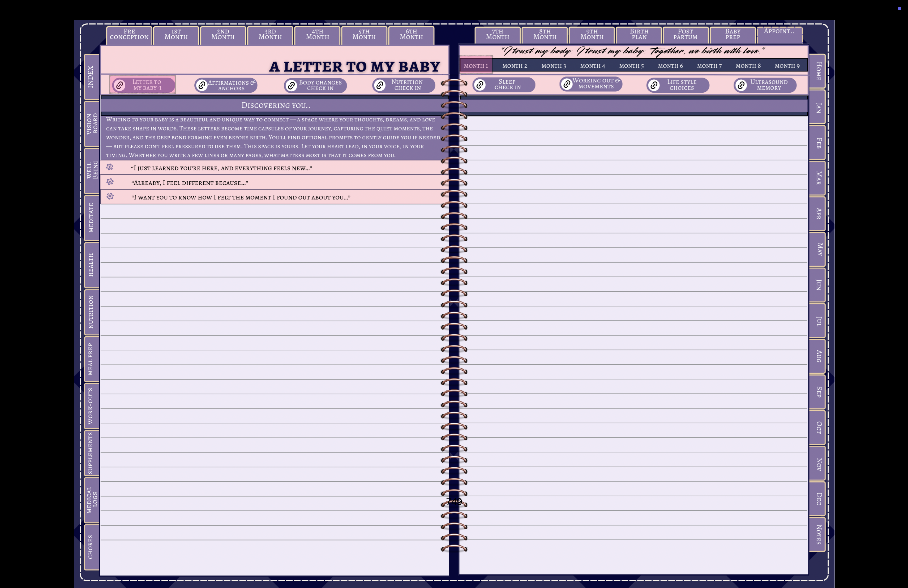Click the Ultrasound Memory link icon
908x588 pixels.
click(741, 85)
